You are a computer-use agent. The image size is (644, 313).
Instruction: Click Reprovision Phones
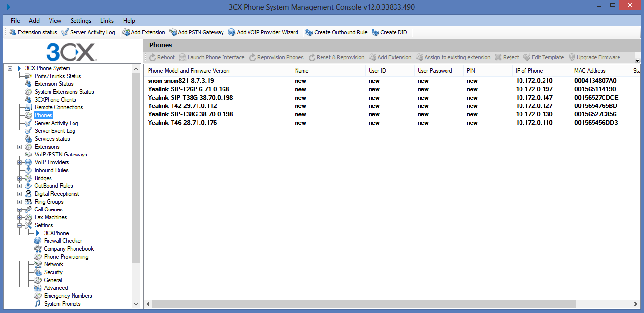click(x=276, y=57)
